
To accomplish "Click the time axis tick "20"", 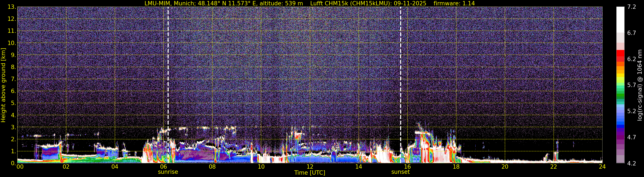I will coord(505,167).
